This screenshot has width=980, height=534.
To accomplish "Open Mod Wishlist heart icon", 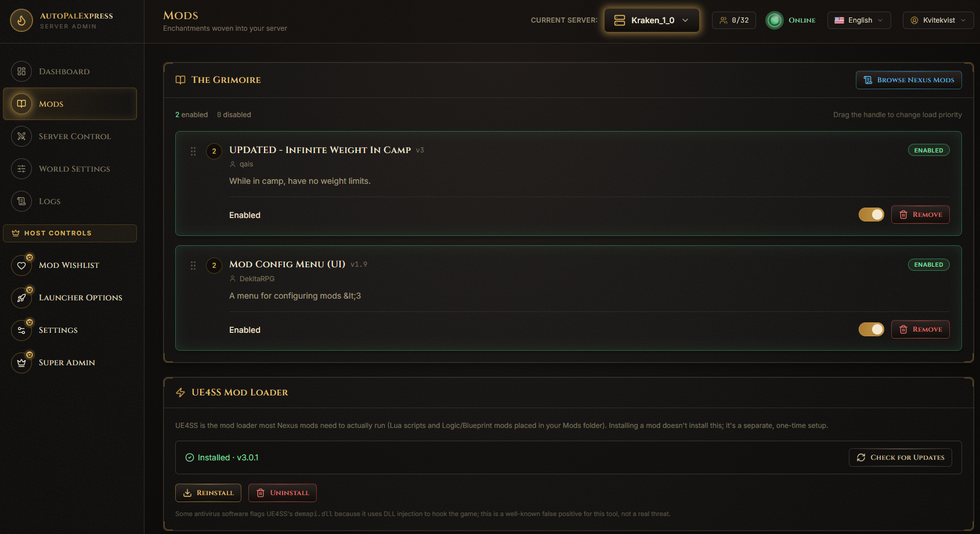I will point(21,265).
